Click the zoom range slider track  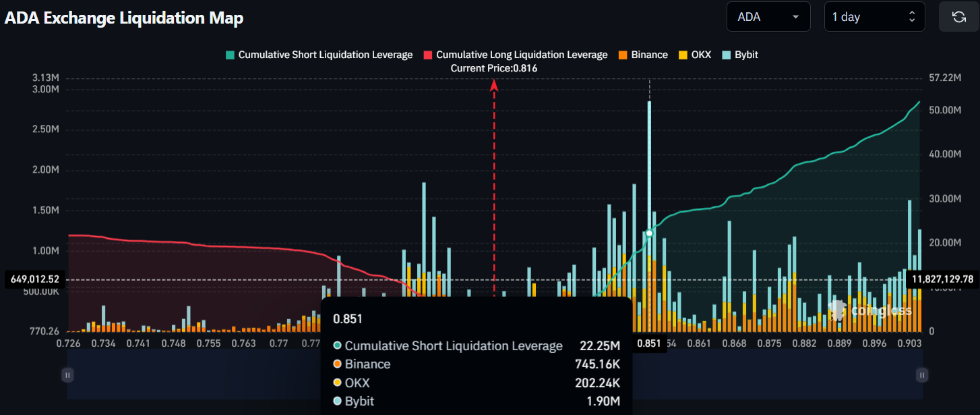495,374
